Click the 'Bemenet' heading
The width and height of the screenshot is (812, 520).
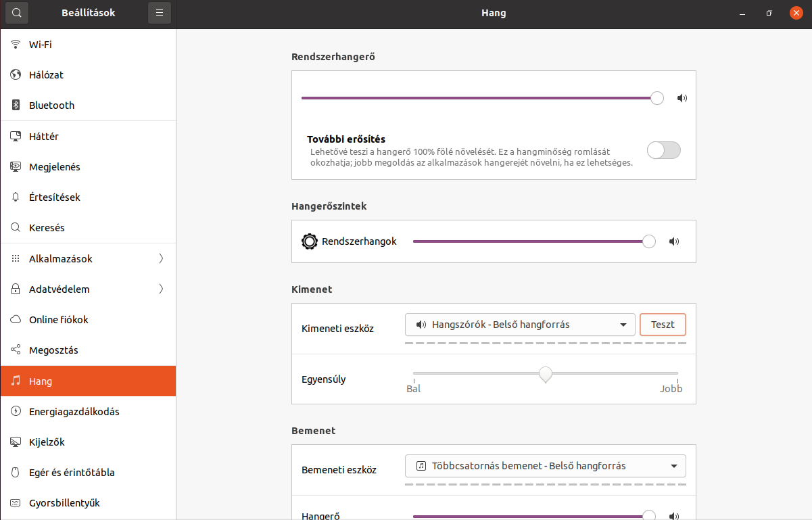pyautogui.click(x=314, y=431)
